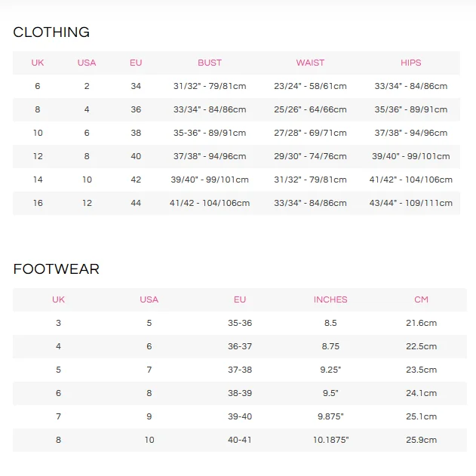Image resolution: width=476 pixels, height=476 pixels.
Task: Click the clothing table UK header
Action: 38,63
